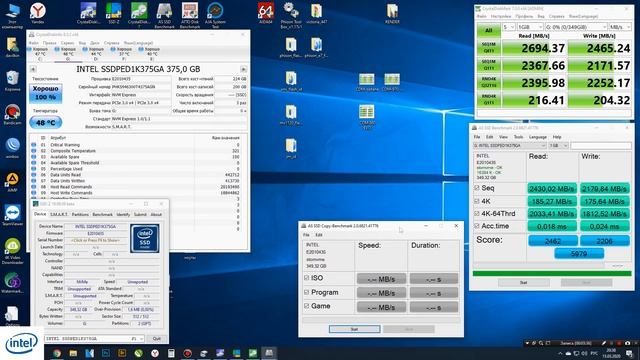Open MB/s unit dropdown in CrystalDiskMark
This screenshot has width=640, height=360.
(620, 27)
